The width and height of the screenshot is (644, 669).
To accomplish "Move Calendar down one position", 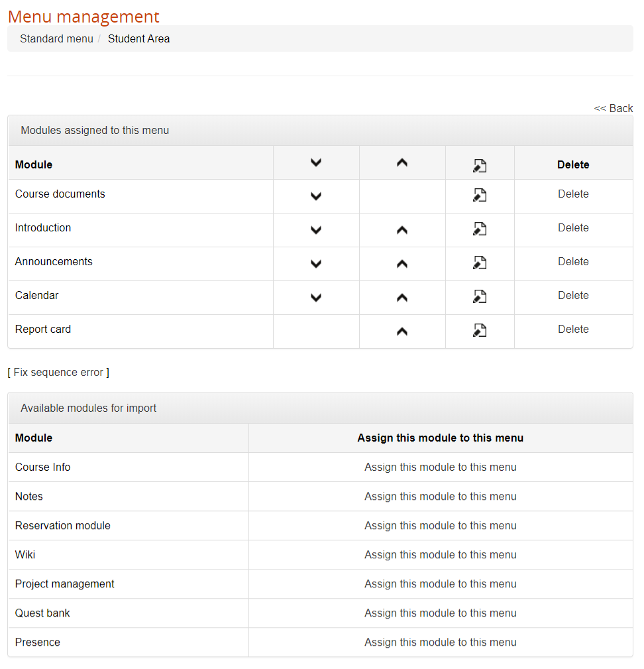I will [316, 296].
